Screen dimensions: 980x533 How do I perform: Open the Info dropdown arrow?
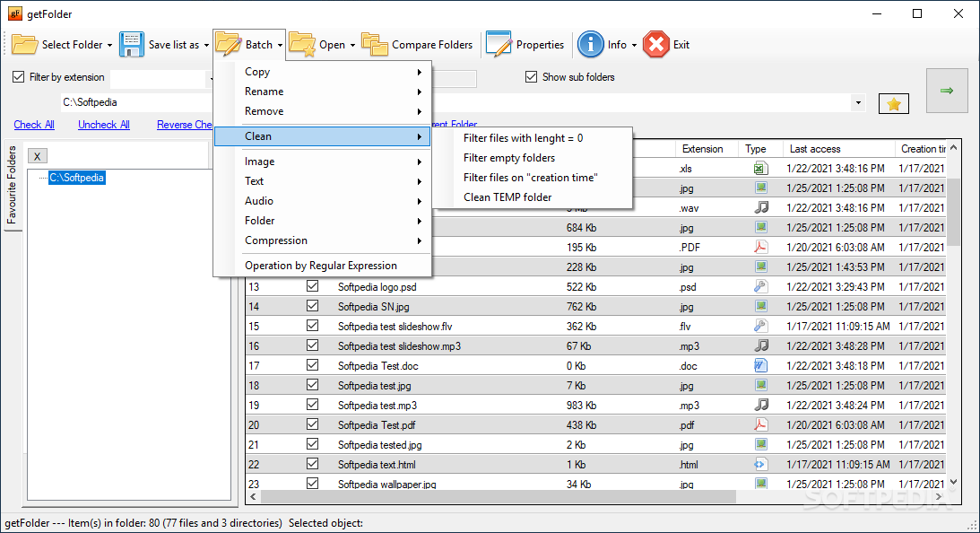tap(634, 45)
